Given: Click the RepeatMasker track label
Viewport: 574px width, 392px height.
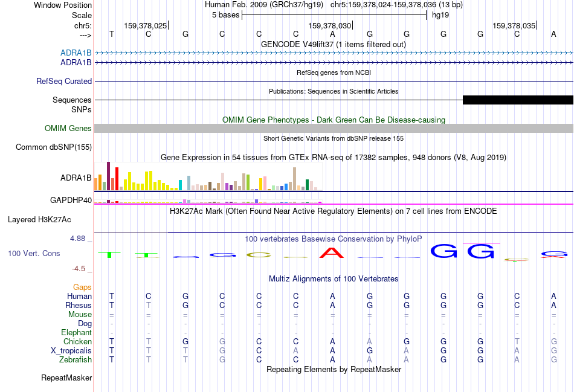Looking at the screenshot, I should [x=66, y=378].
